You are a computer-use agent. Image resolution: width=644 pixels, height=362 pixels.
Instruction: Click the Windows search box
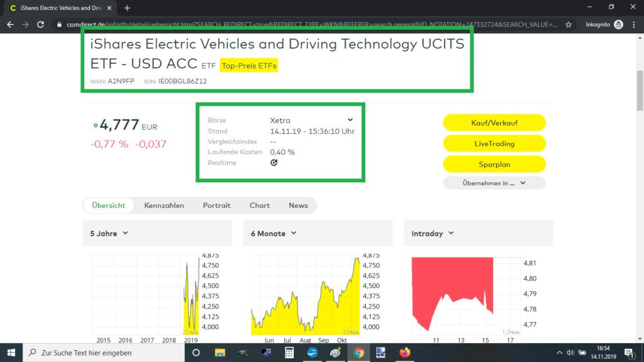pyautogui.click(x=104, y=353)
